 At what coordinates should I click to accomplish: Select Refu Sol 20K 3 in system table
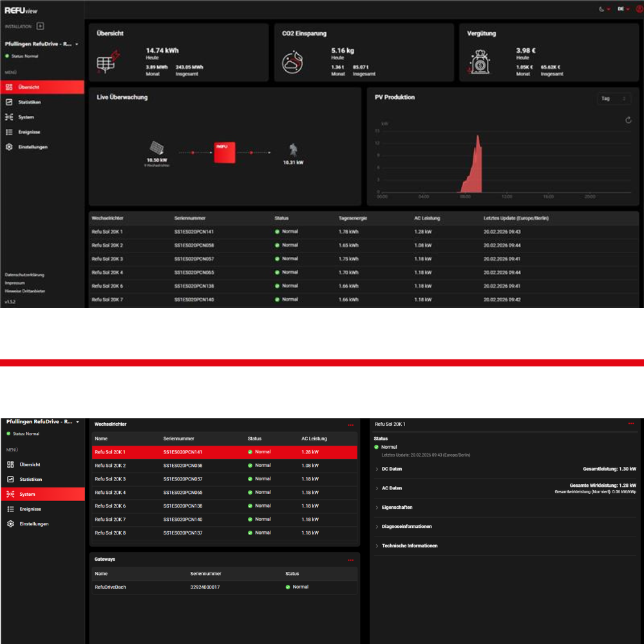224,479
